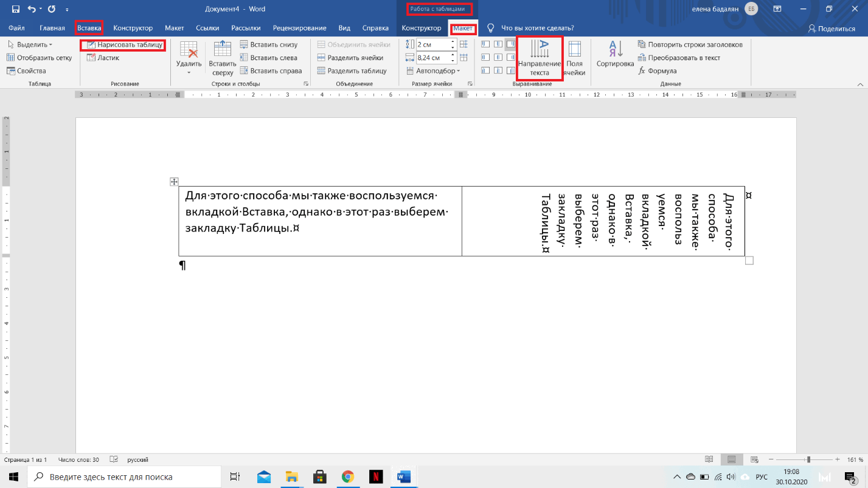The image size is (868, 488).
Task: Open the AutoFit (Автоподбор) dropdown
Action: 433,71
